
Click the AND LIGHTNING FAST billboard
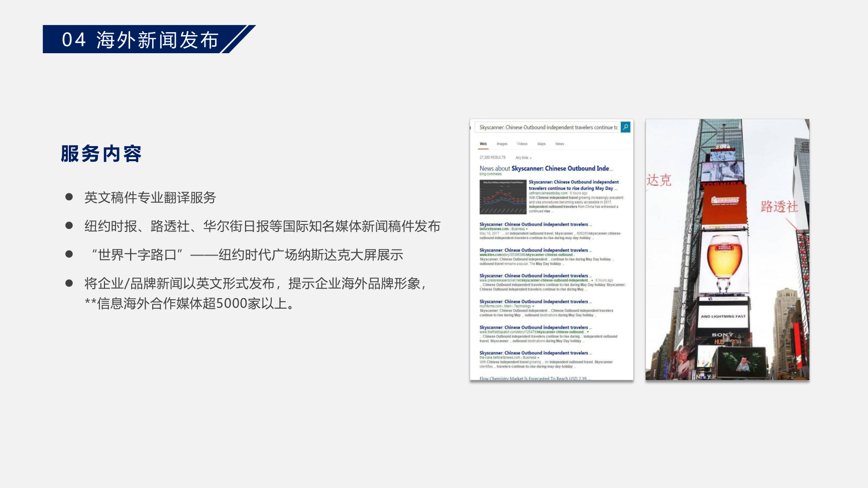(723, 316)
